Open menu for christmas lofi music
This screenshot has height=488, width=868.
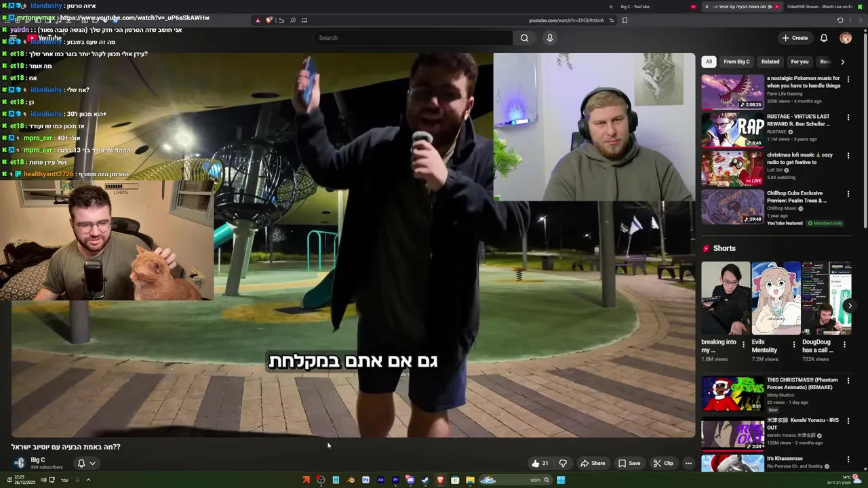coord(848,156)
